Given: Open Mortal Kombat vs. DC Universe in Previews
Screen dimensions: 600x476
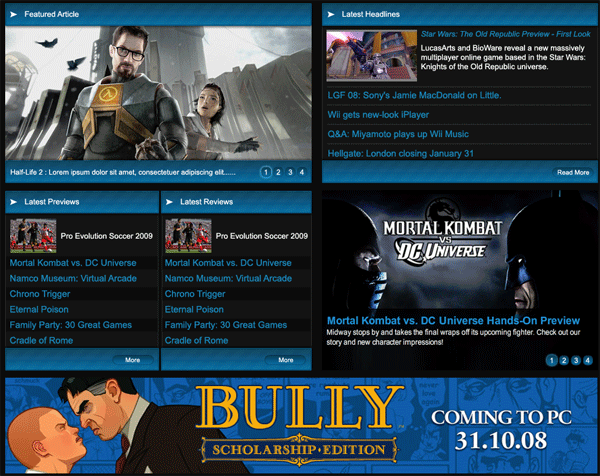Looking at the screenshot, I should tap(73, 263).
